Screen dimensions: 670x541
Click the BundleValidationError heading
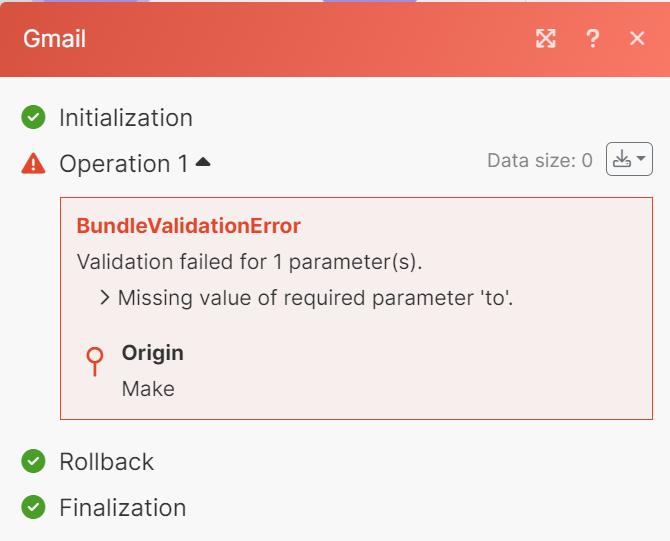click(x=189, y=226)
